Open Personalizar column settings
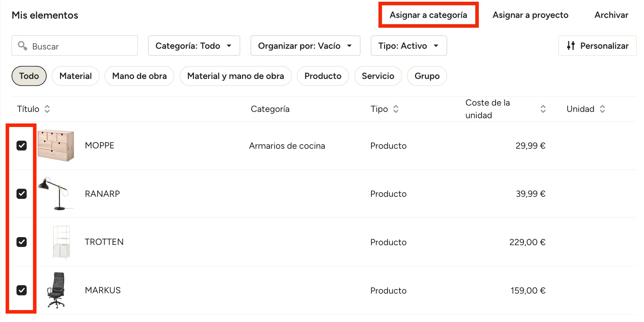The height and width of the screenshot is (322, 644). [x=597, y=46]
